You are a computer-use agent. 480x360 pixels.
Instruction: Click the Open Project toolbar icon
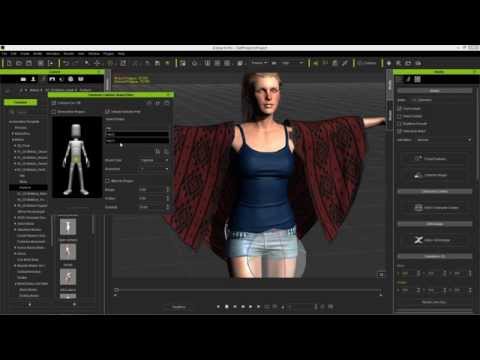[19, 63]
